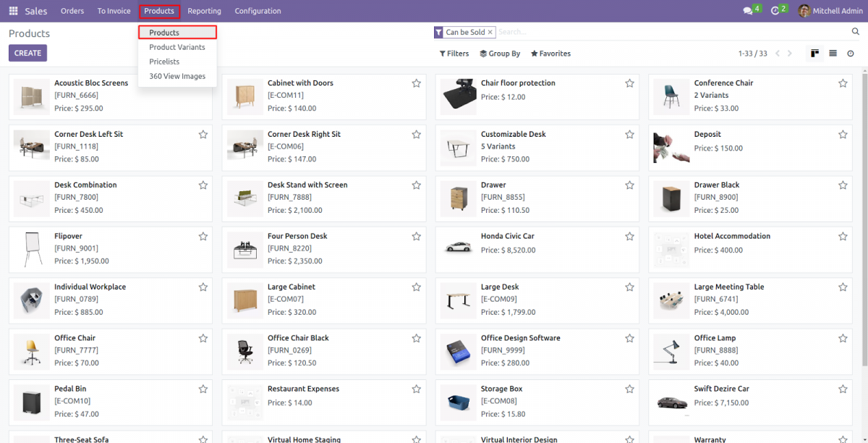Screen dimensions: 868x443
Task: Click the Filters funnel icon
Action: 441,53
